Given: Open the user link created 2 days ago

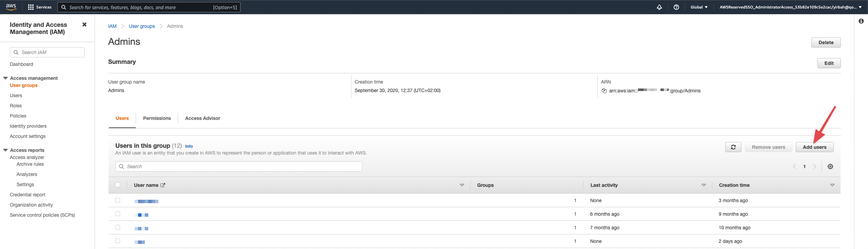Looking at the screenshot, I should pos(140,242).
